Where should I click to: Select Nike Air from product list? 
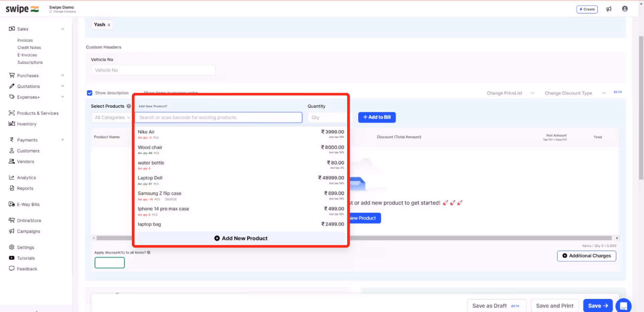(240, 134)
